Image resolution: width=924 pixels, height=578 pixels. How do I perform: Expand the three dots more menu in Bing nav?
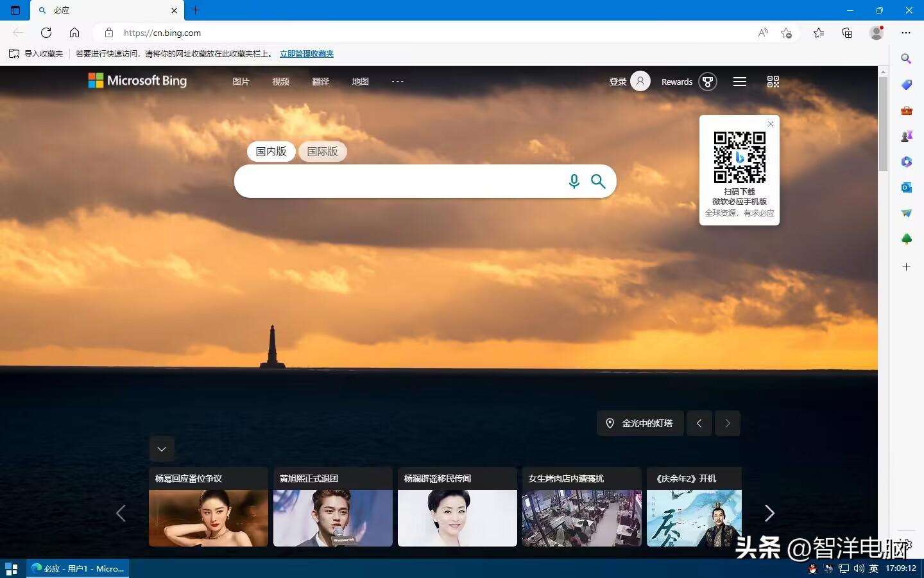[x=397, y=82]
